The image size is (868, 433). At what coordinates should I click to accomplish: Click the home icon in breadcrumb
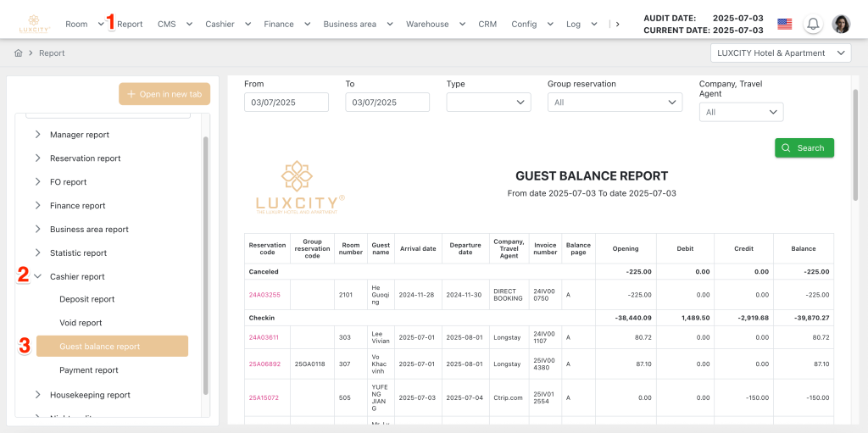tap(18, 53)
